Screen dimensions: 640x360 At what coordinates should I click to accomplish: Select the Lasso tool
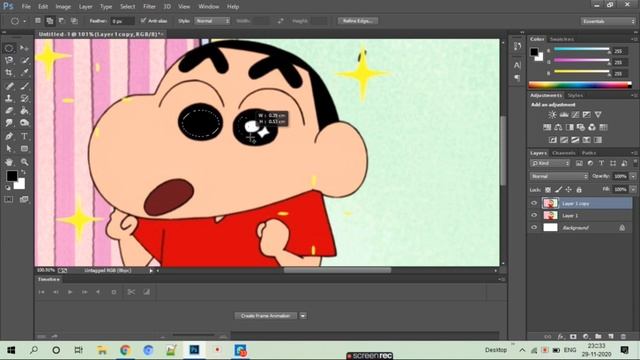[x=9, y=60]
